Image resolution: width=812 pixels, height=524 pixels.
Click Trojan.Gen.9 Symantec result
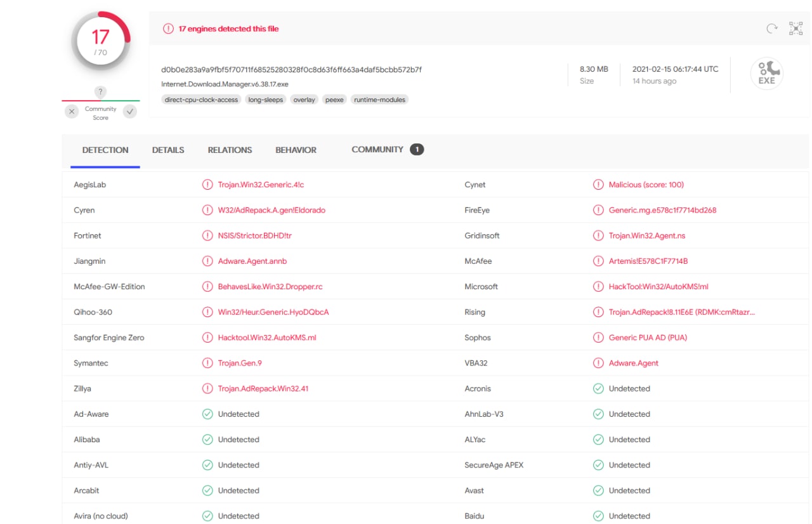point(240,364)
